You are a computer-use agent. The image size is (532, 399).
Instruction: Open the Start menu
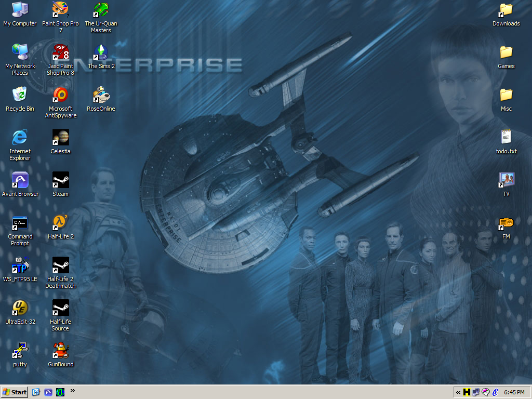(14, 392)
